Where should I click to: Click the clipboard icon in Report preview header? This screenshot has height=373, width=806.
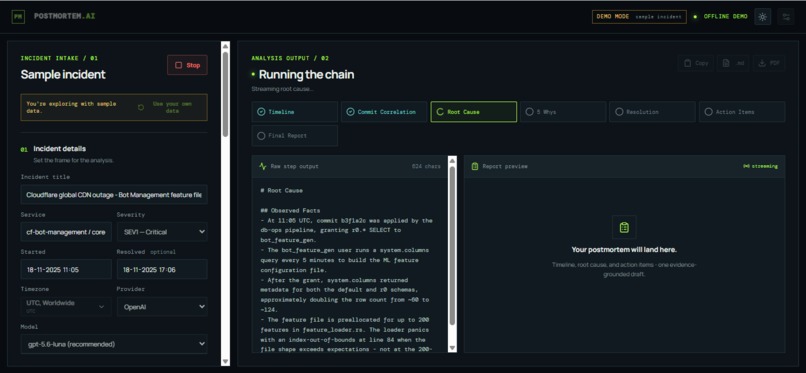pos(475,166)
